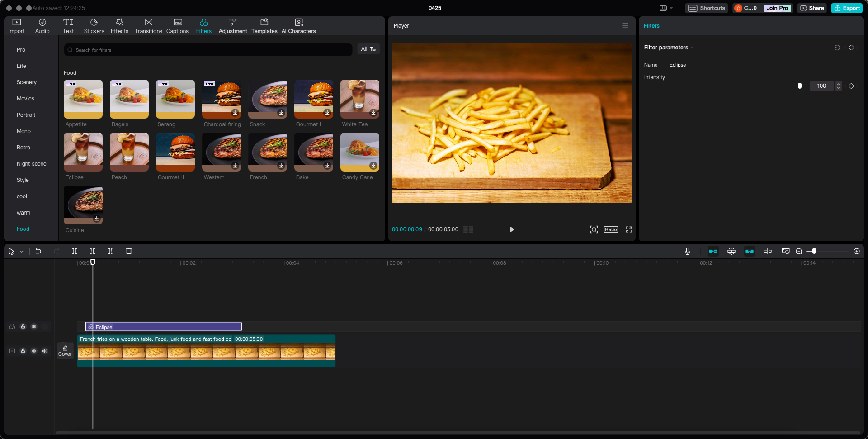This screenshot has height=439, width=868.
Task: Open the preview axis timeline settings icon
Action: [786, 251]
